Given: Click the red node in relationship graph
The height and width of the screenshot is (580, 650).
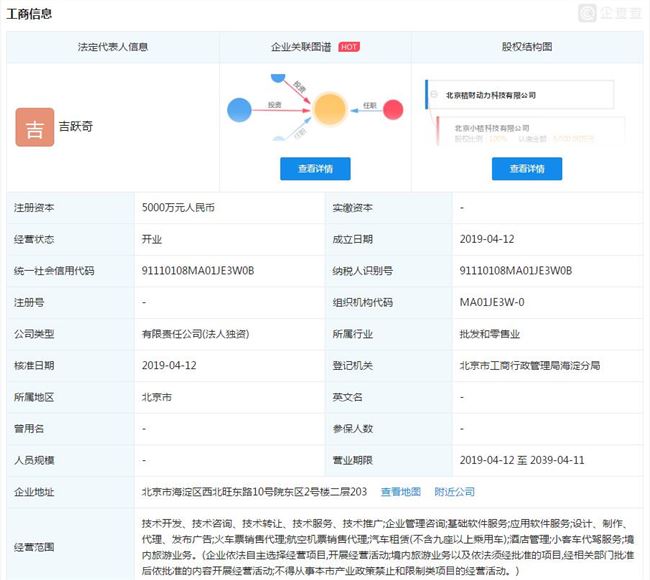Looking at the screenshot, I should point(393,109).
